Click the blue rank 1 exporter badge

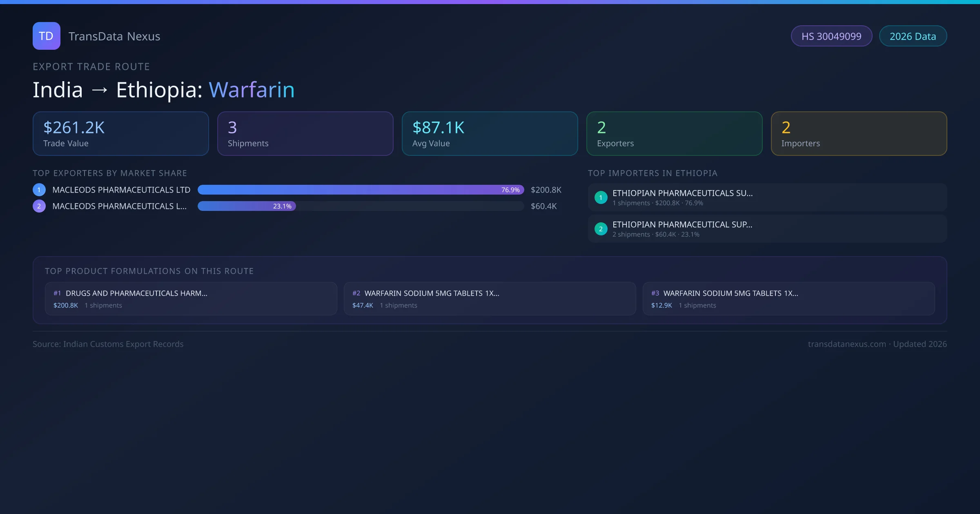point(39,190)
